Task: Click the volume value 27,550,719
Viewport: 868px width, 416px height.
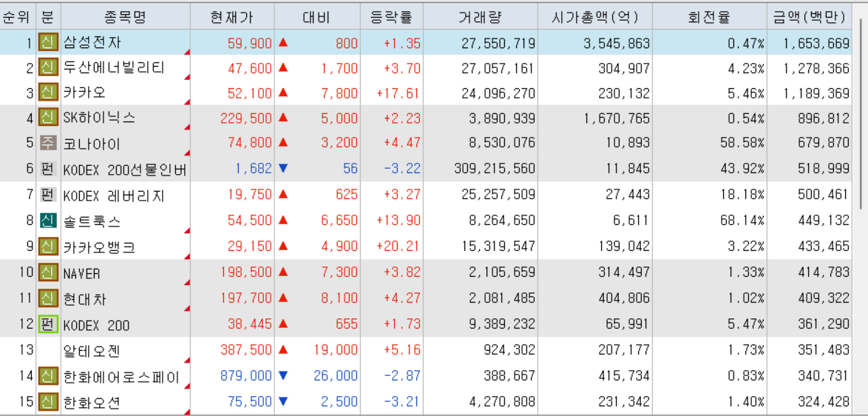Action: pos(498,43)
